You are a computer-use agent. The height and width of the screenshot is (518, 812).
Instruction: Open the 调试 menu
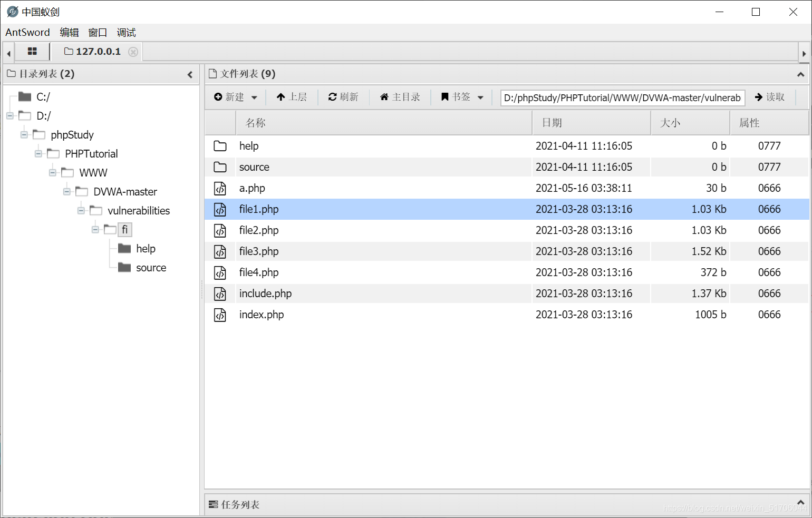[x=126, y=32]
